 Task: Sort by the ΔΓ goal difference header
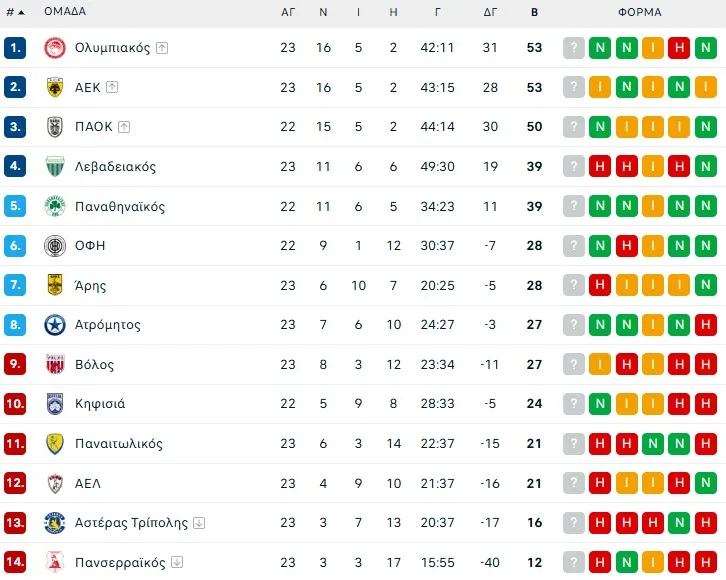coord(490,12)
